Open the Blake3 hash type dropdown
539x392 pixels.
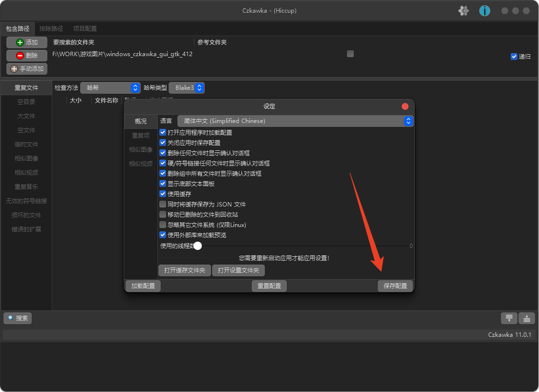pos(188,87)
